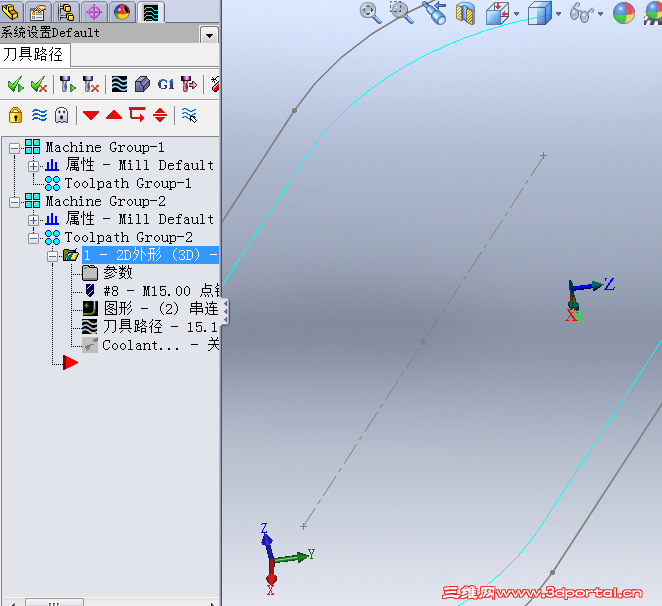Open Display Style dropdown arrow
Image resolution: width=662 pixels, height=606 pixels.
[x=559, y=14]
